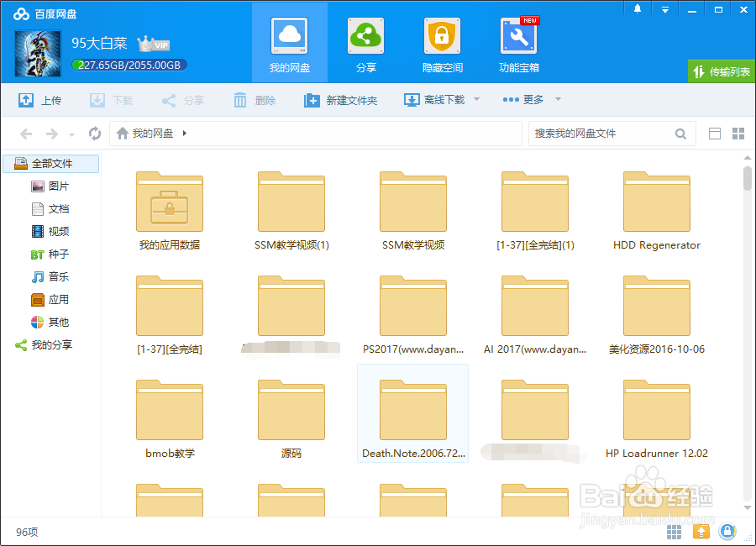Open the 我的网盘 tab

(x=289, y=43)
